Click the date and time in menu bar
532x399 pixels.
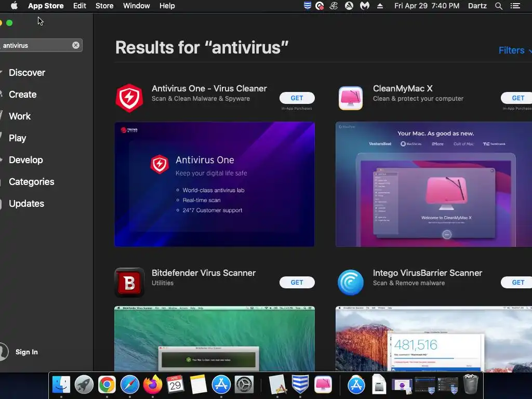point(427,6)
